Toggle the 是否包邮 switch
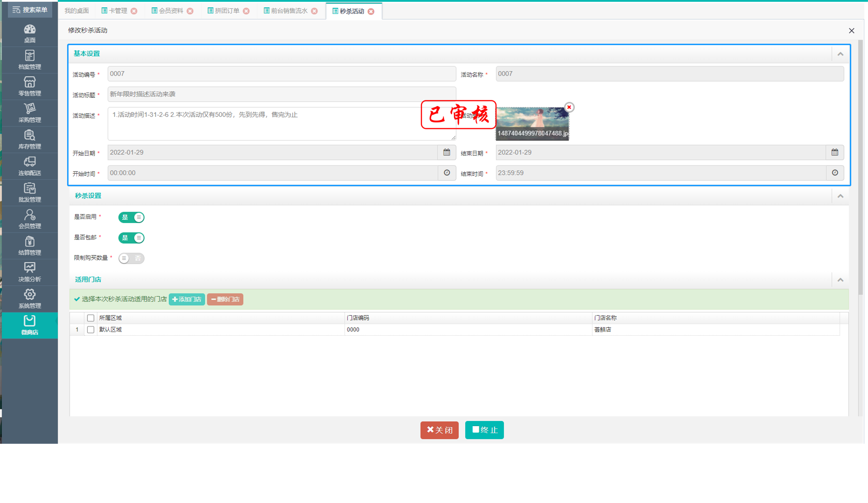The height and width of the screenshot is (503, 868). 131,238
